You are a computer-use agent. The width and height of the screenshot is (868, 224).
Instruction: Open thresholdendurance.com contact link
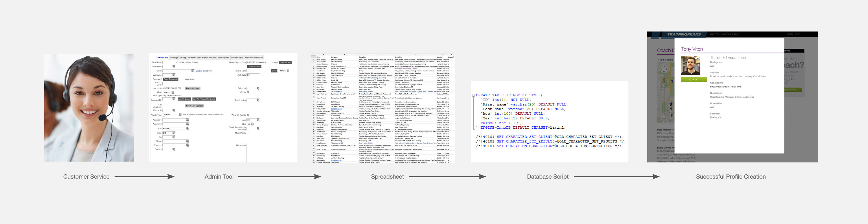coord(726,87)
